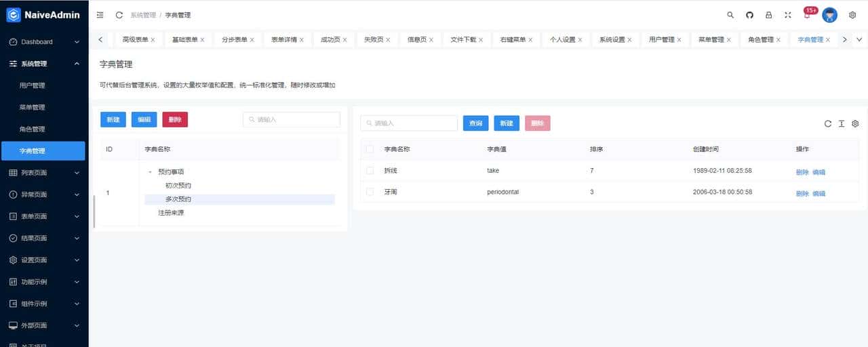Open the header search icon
This screenshot has width=868, height=347.
coord(730,15)
